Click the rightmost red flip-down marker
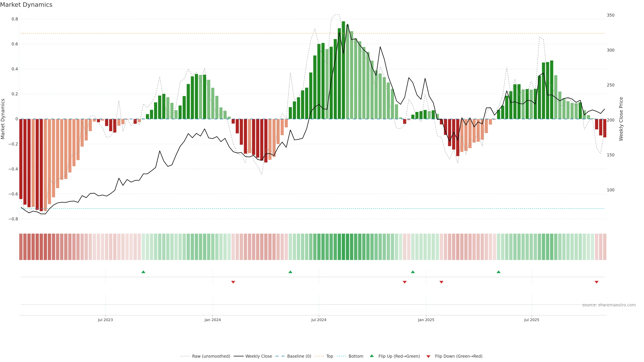The height and width of the screenshot is (362, 644). coord(597,282)
